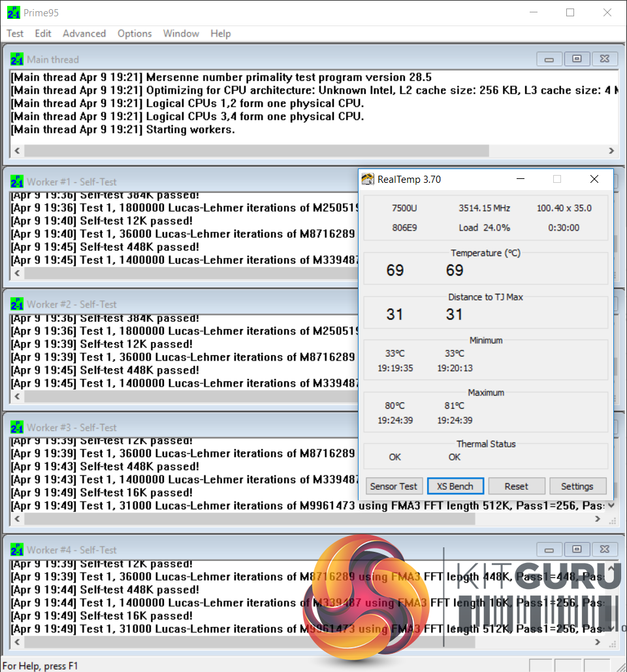Open RealTemp Settings

(577, 487)
